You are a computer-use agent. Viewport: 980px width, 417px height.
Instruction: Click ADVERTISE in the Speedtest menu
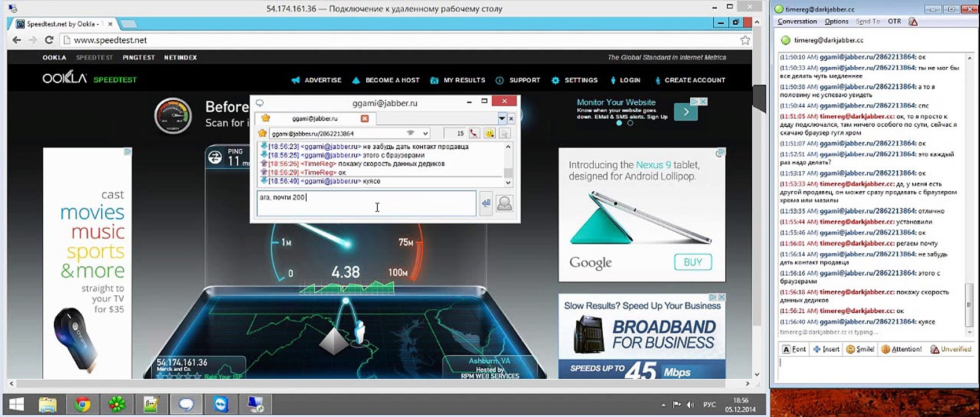[x=316, y=80]
